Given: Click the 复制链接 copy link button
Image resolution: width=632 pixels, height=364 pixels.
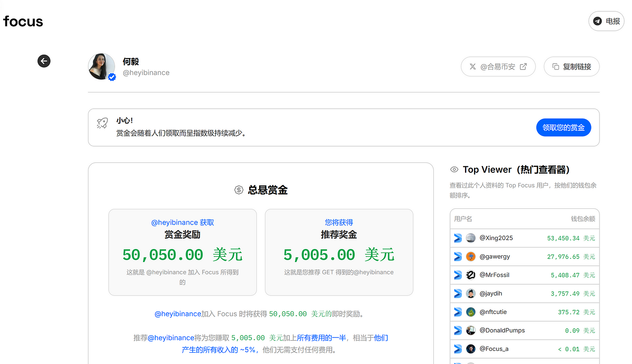Looking at the screenshot, I should [571, 67].
